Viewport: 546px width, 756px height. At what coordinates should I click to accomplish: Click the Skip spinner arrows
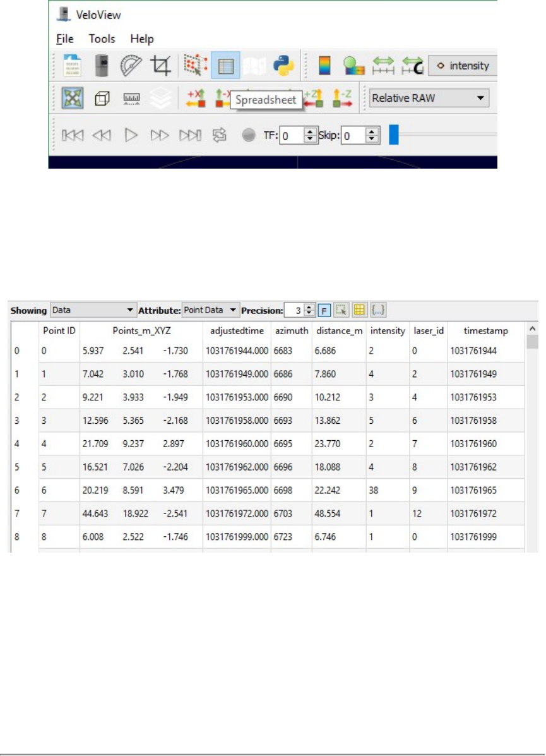pyautogui.click(x=372, y=136)
